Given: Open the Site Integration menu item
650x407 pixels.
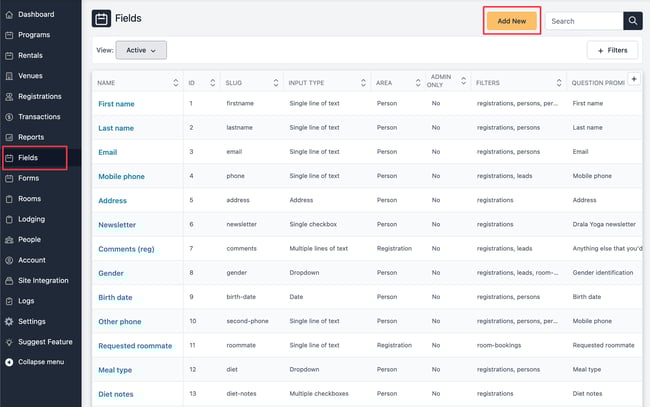Looking at the screenshot, I should (x=43, y=281).
